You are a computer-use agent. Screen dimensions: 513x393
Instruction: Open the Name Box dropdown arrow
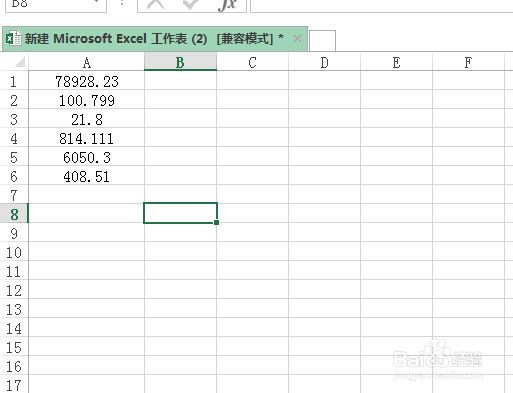[x=97, y=2]
